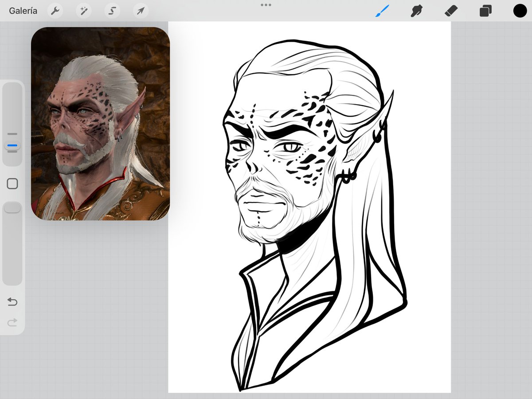Return to the Galería gallery
Viewport: 532px width, 399px height.
(23, 11)
